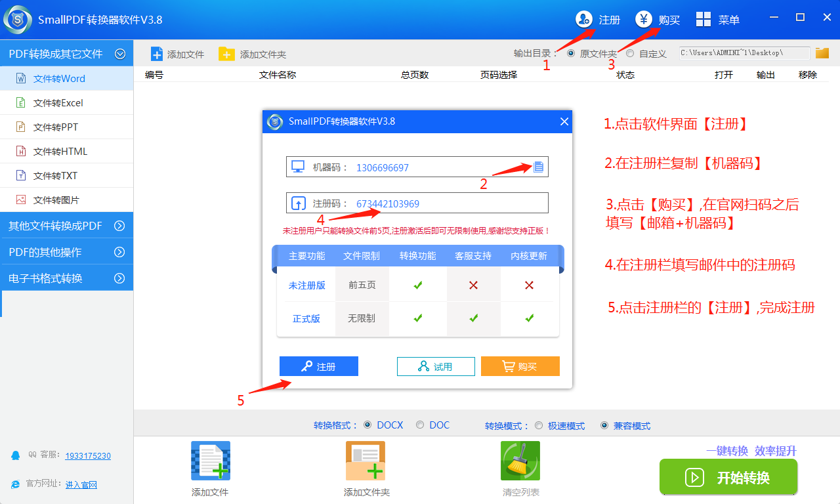Select 文件转HTML in sidebar
840x504 pixels.
(x=66, y=152)
